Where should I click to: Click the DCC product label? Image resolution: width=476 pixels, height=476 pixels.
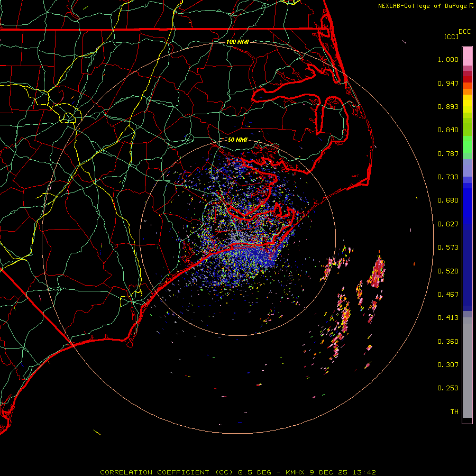(x=465, y=32)
